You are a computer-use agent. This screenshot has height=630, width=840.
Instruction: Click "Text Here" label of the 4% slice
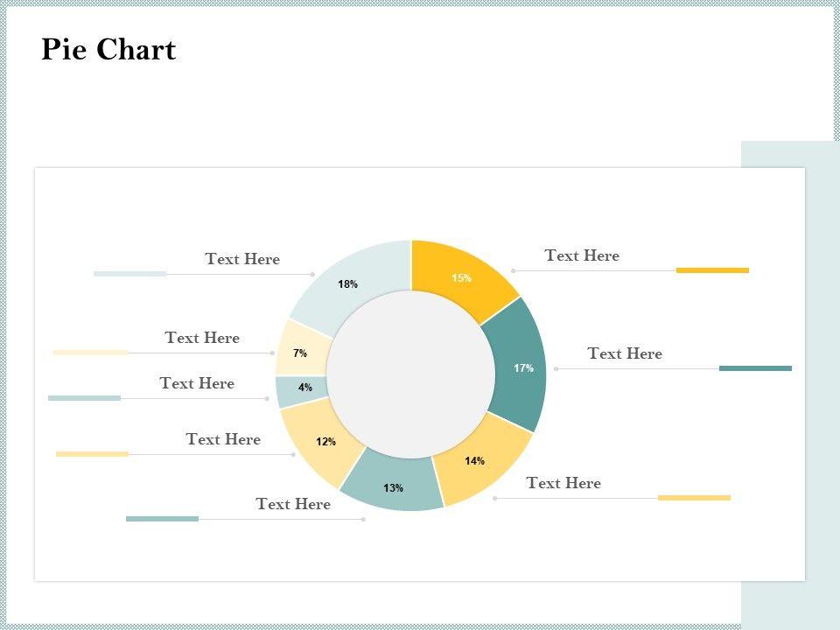click(197, 383)
